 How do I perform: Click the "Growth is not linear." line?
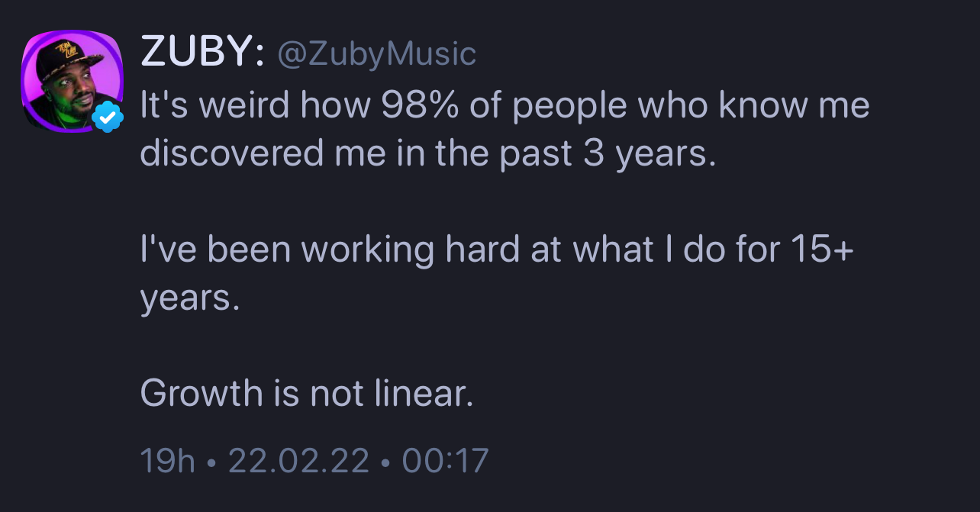[x=308, y=394]
